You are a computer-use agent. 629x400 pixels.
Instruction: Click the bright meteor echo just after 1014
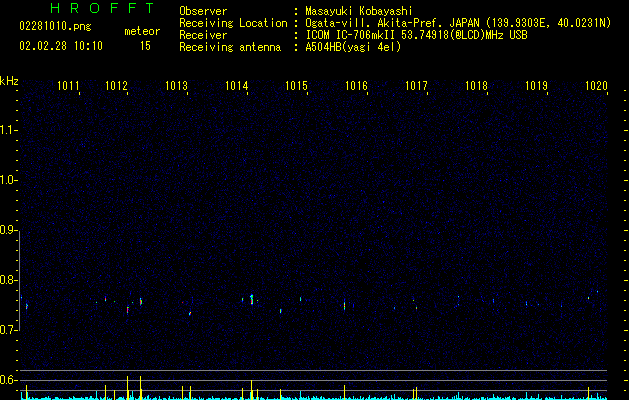point(252,299)
